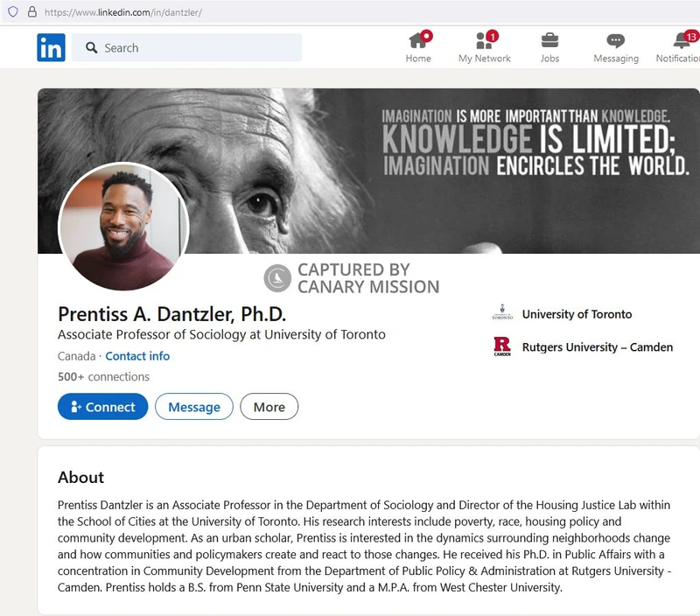Click the About paragraph starting "Prentiss Dantzler is"
Viewport: 700px width, 616px height.
(364, 546)
